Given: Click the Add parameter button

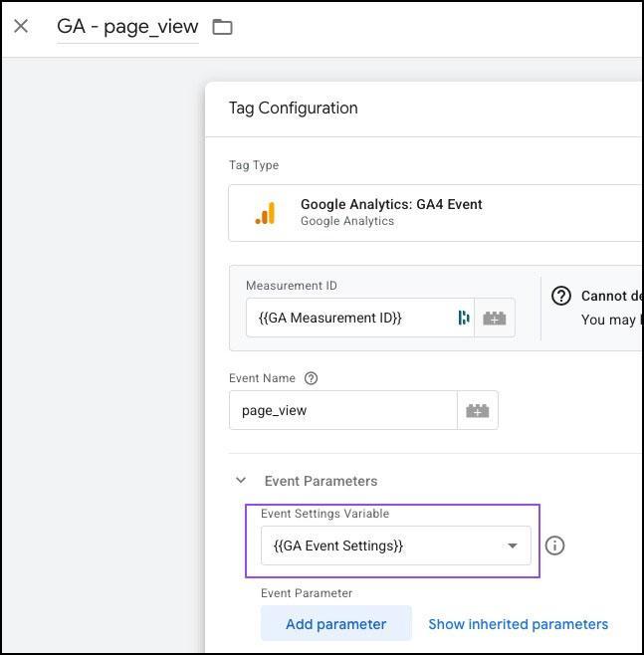Looking at the screenshot, I should [x=336, y=623].
